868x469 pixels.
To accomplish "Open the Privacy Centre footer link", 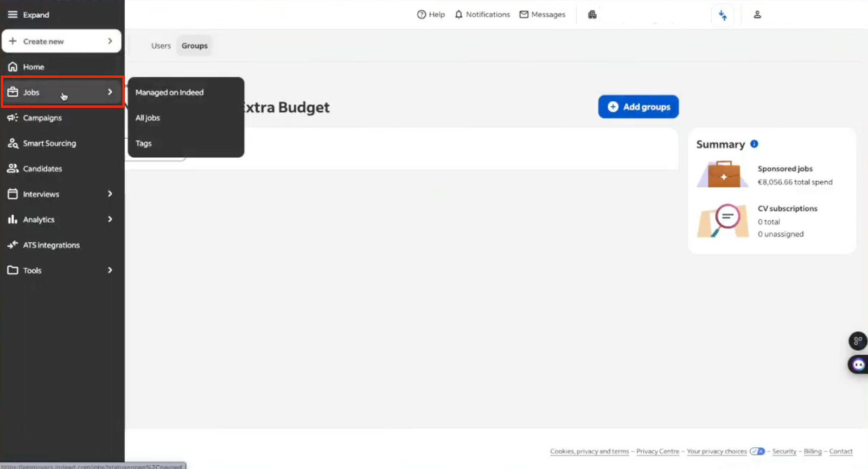I will click(x=658, y=451).
